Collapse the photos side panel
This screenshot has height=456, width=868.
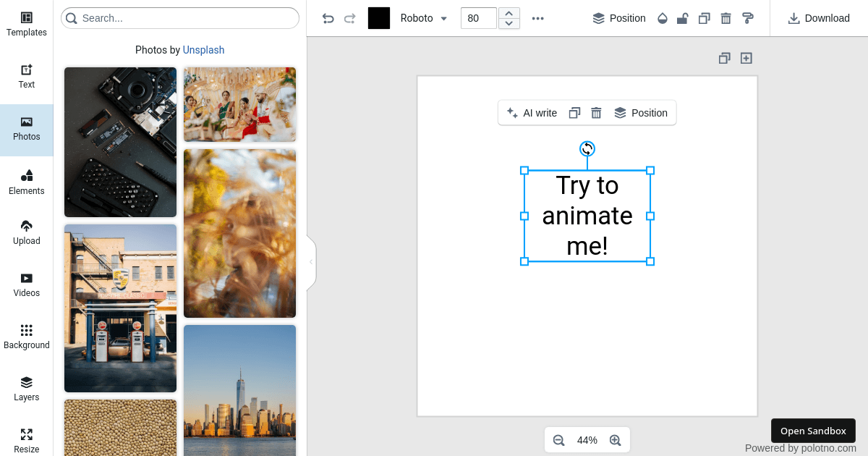pos(311,262)
